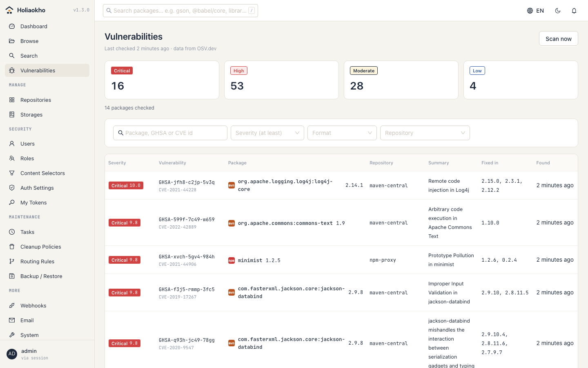Viewport: 588px width, 368px height.
Task: Open advisory GHSA-xvch-5gv4-984h
Action: pos(187,257)
